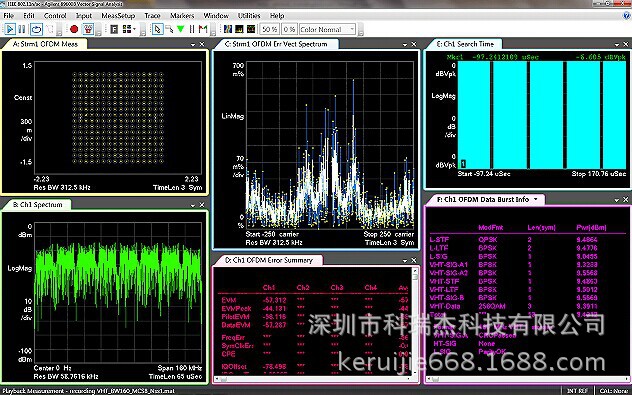Click 'Start -250 carrier' label
This screenshot has height=395, width=632.
272,234
